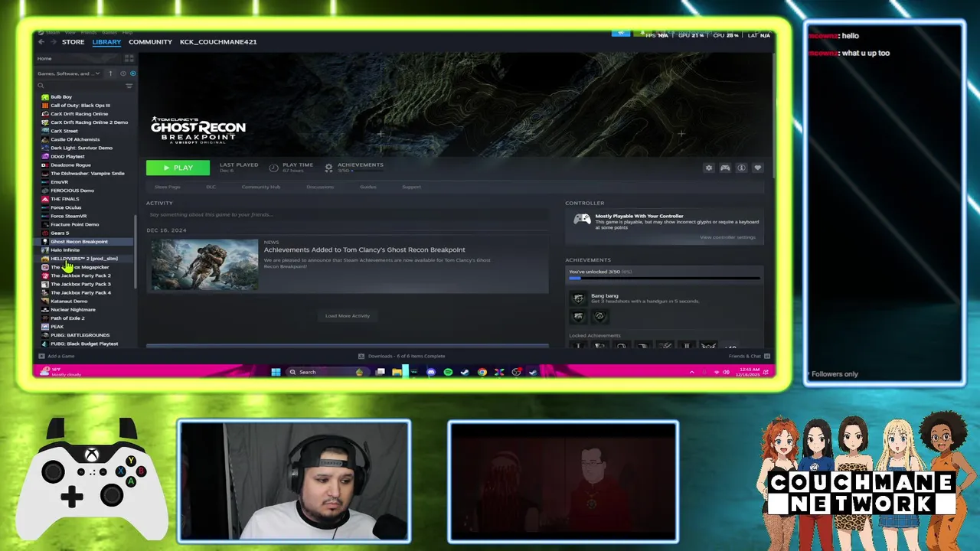Image resolution: width=980 pixels, height=551 pixels.
Task: Select The Jackbox Party Pack 3
Action: coord(80,284)
